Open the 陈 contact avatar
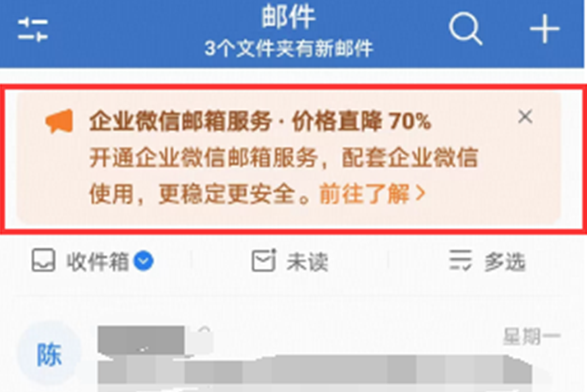The width and height of the screenshot is (587, 392). pos(49,354)
